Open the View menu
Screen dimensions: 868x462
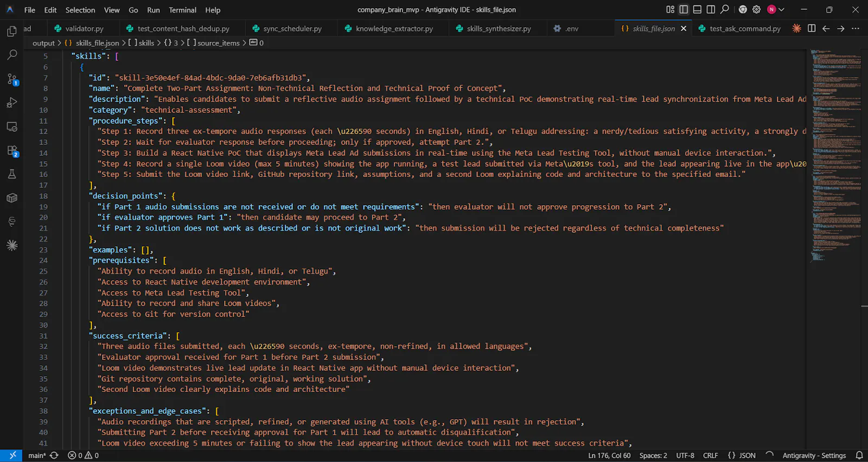tap(112, 10)
